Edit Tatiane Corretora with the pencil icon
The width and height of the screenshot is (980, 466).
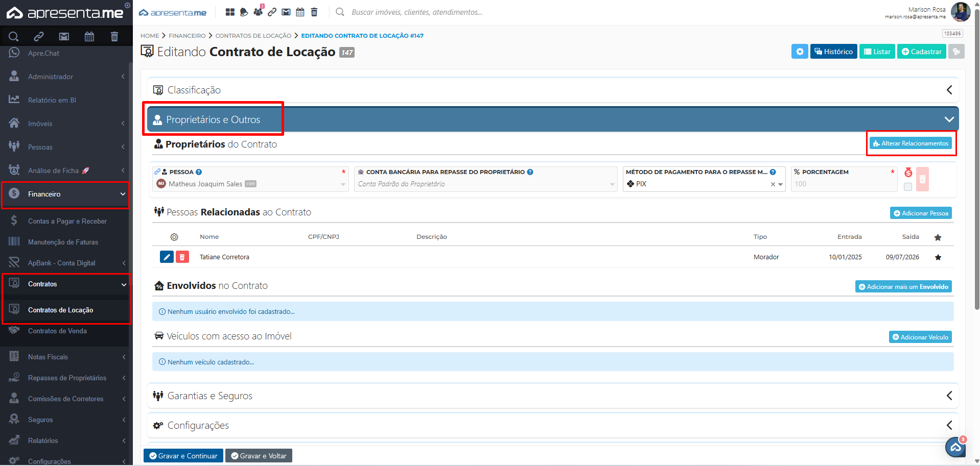[167, 257]
